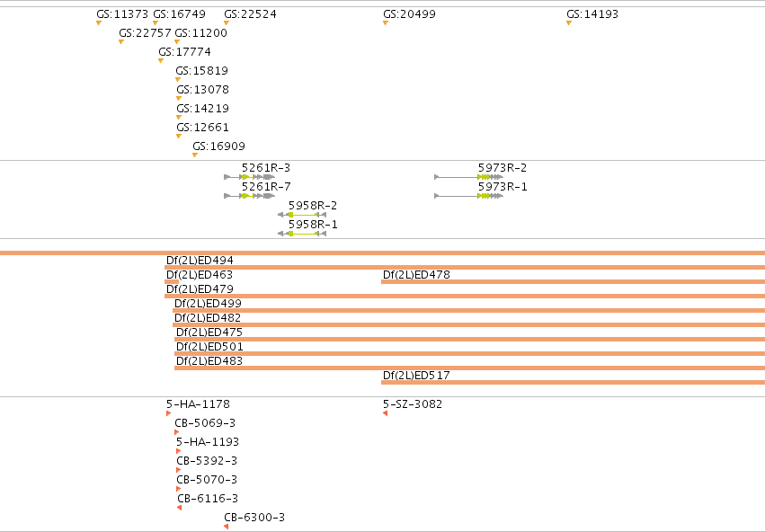Click the orange triangle under GS:20499

click(x=386, y=23)
